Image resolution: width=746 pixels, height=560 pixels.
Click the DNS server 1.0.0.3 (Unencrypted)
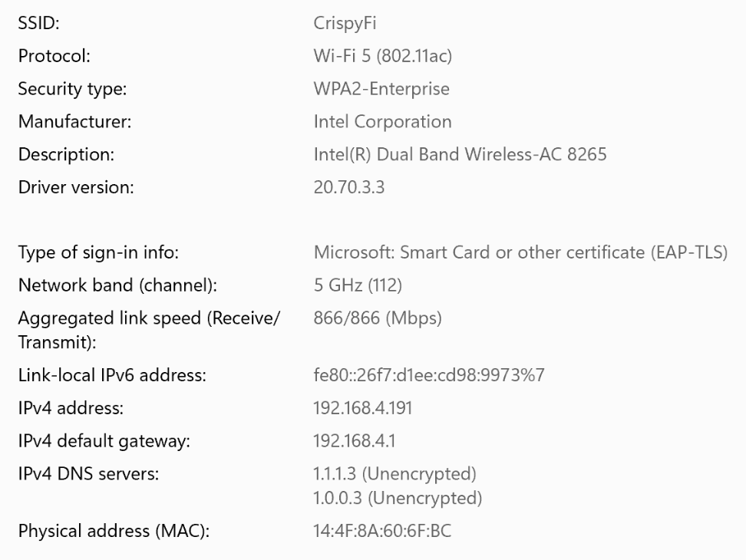(x=398, y=499)
